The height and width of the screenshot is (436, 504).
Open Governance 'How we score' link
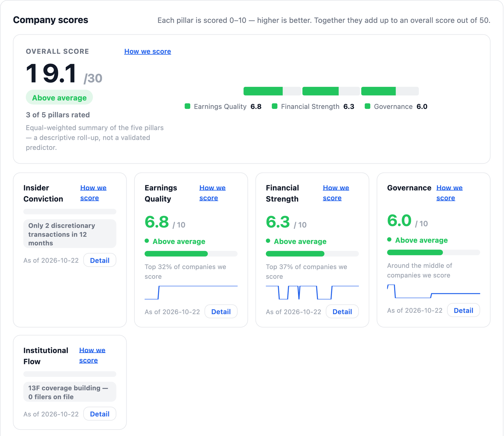(x=449, y=193)
